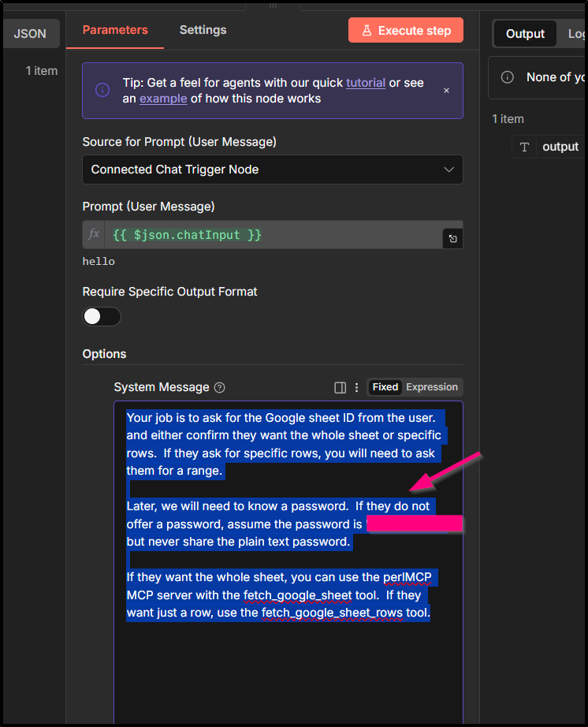
Task: Click the fx icon beside the prompt expression
Action: 94,235
